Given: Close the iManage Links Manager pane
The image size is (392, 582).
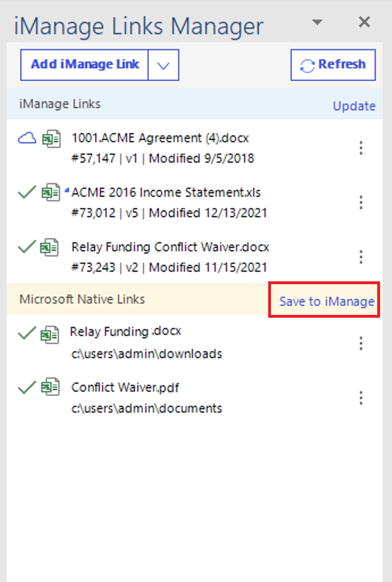Looking at the screenshot, I should pyautogui.click(x=364, y=23).
